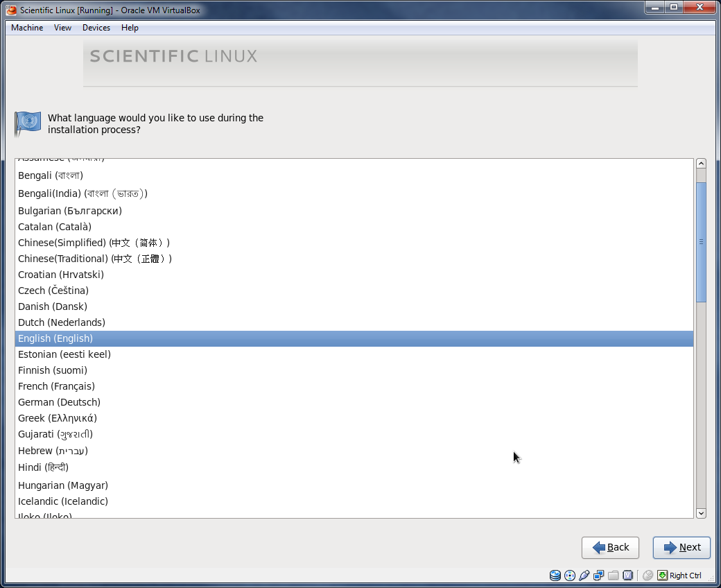This screenshot has width=721, height=588.
Task: Select French (Français)
Action: 354,386
